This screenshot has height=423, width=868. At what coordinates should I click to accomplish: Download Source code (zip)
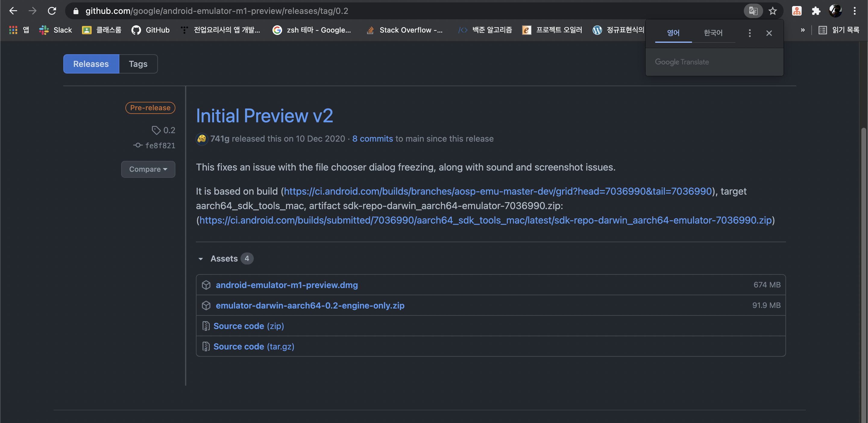coord(248,326)
